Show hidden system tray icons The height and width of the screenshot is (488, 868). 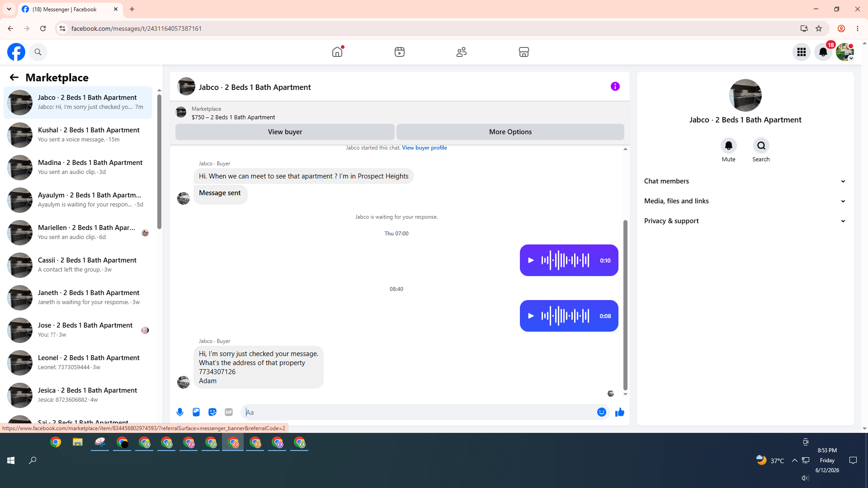tap(794, 460)
